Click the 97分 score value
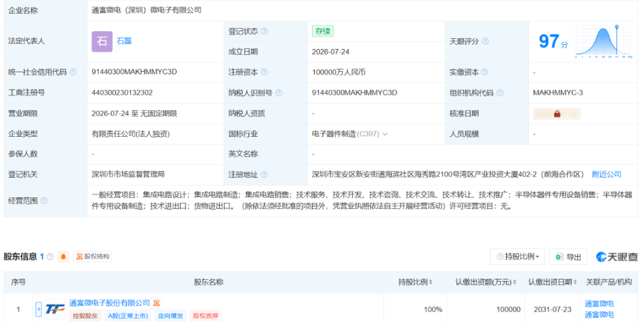Viewport: 644px width, 323px height. [553, 42]
